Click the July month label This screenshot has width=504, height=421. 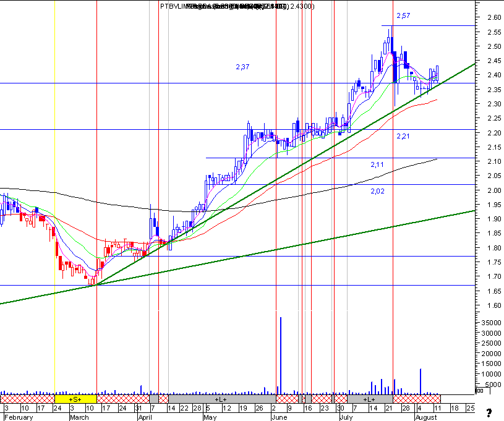[346, 417]
